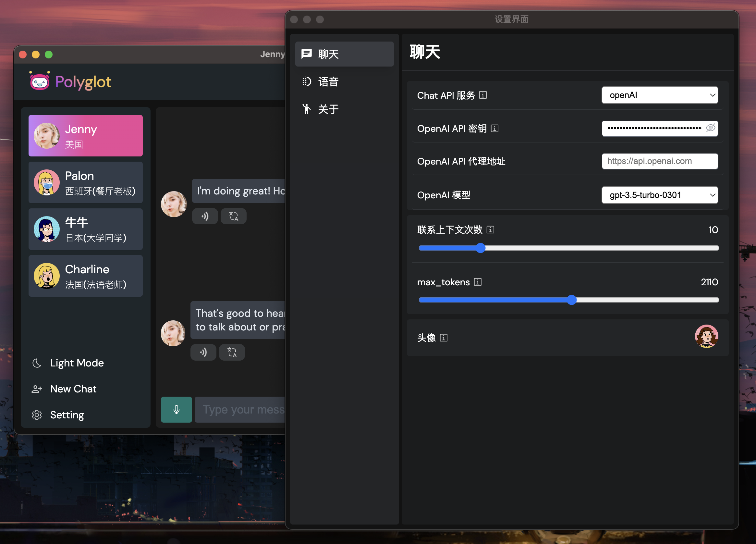Expand the OpenAI 模型 model dropdown
This screenshot has height=544, width=756.
(x=659, y=195)
